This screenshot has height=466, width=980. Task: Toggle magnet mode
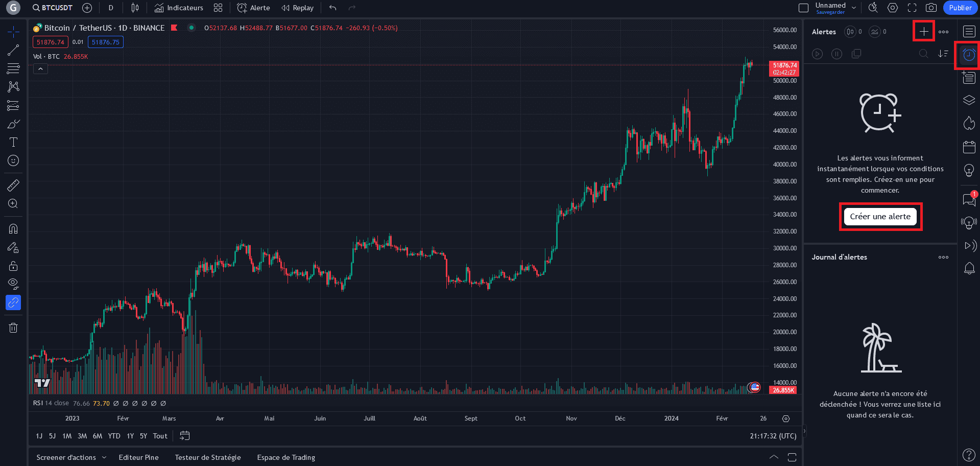(13, 228)
